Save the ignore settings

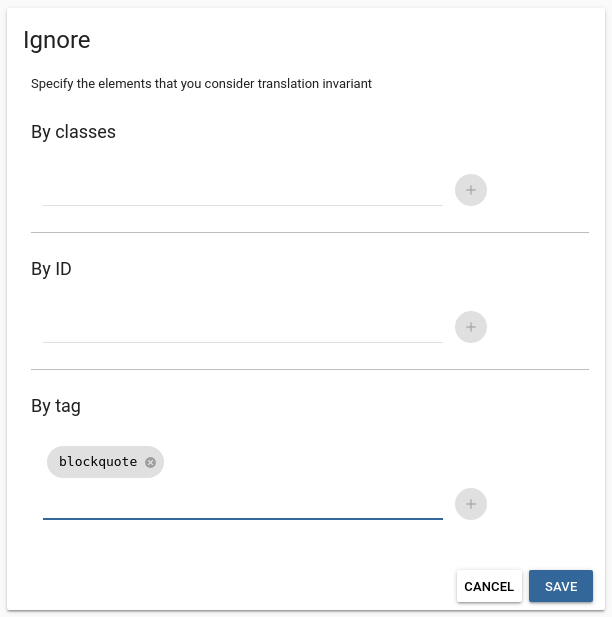pyautogui.click(x=560, y=587)
